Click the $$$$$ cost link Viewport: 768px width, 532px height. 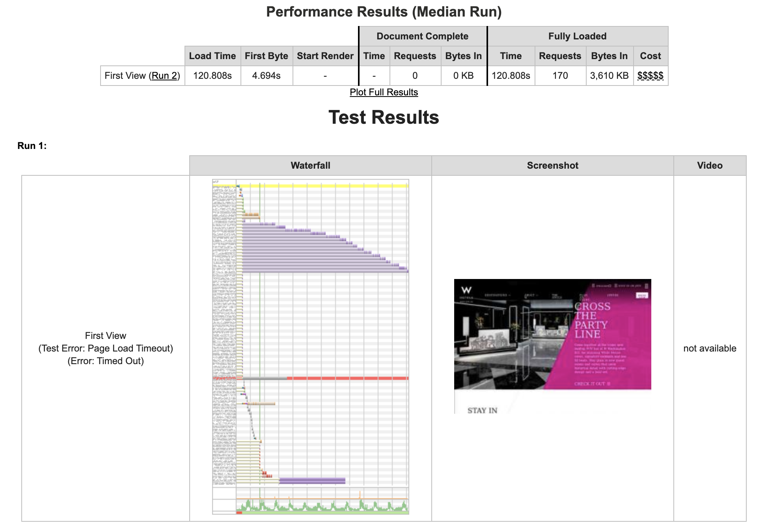(x=650, y=76)
